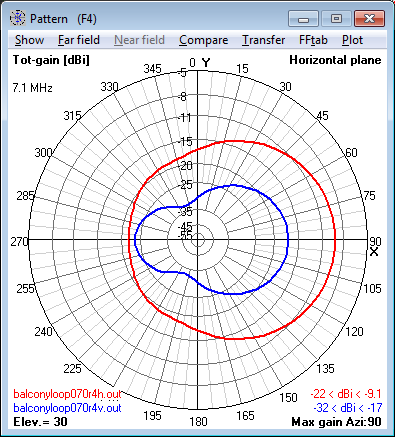This screenshot has height=437, width=395.
Task: Click the Y axis label at top
Action: pos(206,63)
